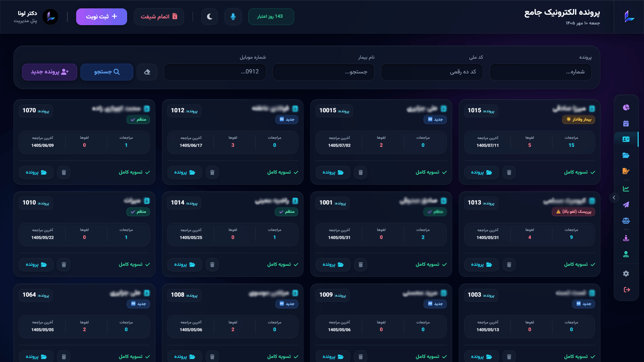Screen dimensions: 644x362
Task: Activate the microphone voice button
Action: pyautogui.click(x=233, y=16)
